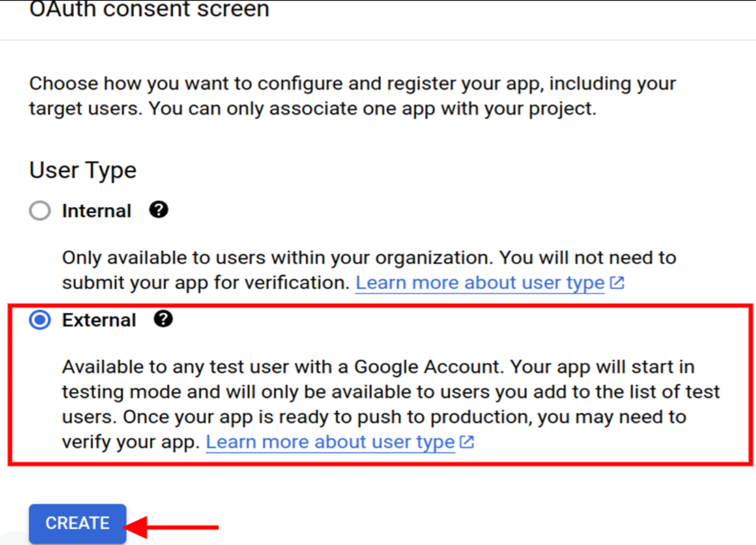Click the User Type section heading
This screenshot has height=545, width=756.
(x=83, y=170)
